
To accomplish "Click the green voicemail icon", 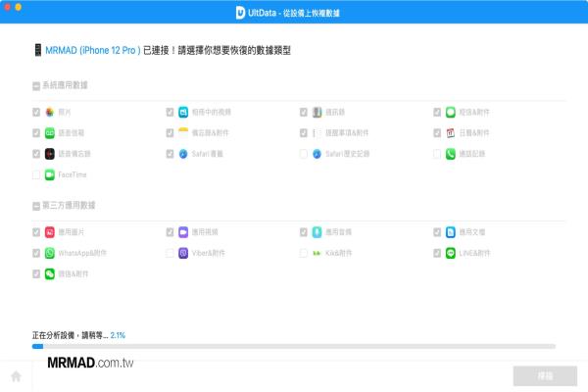I will (x=50, y=133).
